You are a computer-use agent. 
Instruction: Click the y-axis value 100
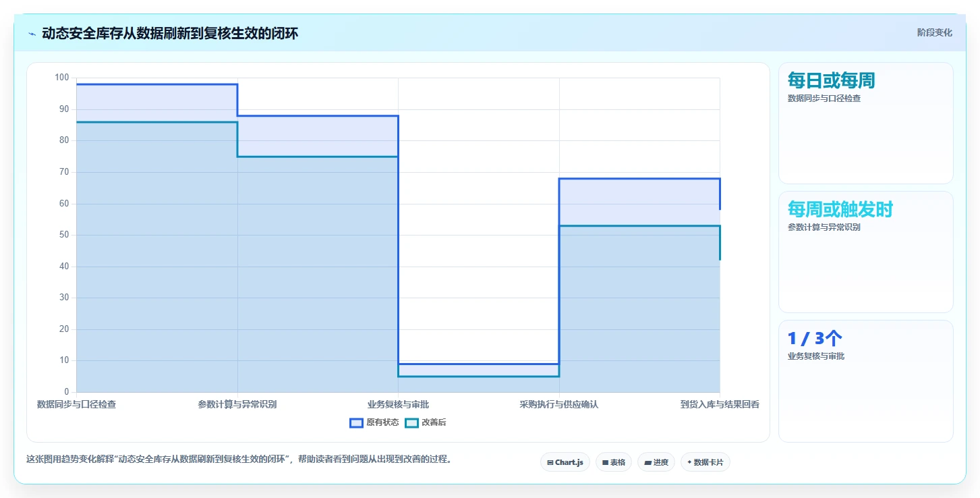tap(62, 78)
